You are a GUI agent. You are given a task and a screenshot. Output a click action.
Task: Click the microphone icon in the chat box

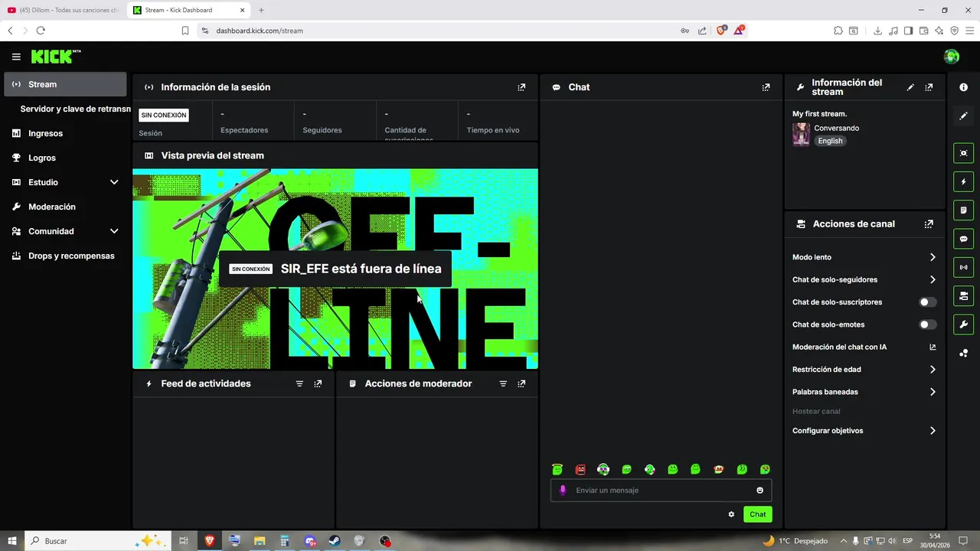tap(563, 491)
